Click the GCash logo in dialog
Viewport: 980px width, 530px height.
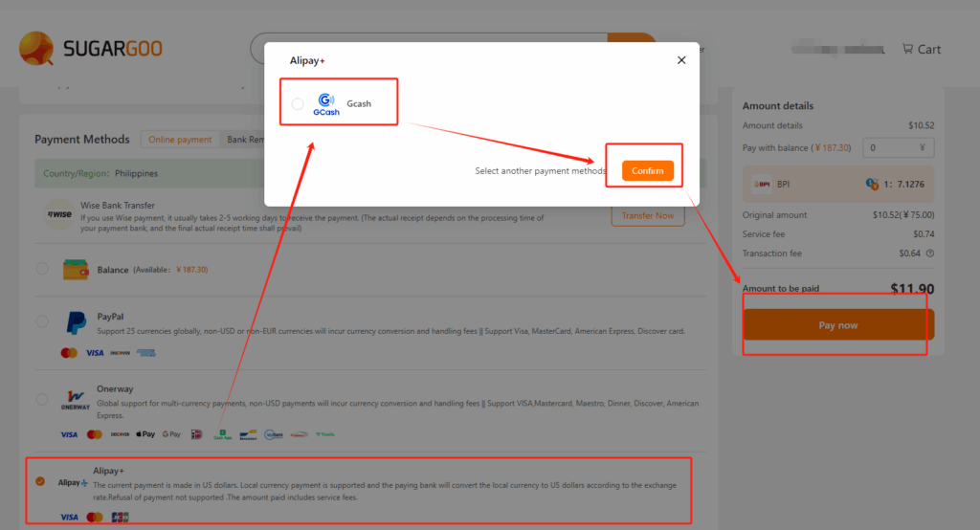326,103
